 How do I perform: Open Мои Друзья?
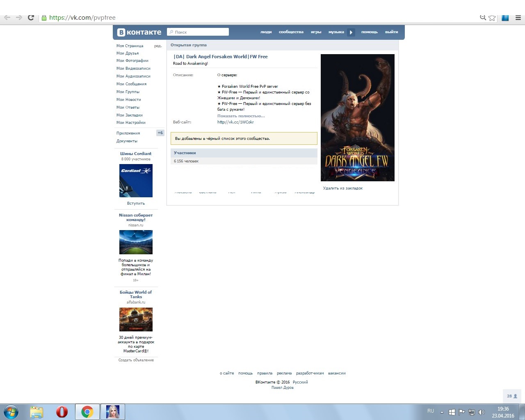(x=128, y=53)
